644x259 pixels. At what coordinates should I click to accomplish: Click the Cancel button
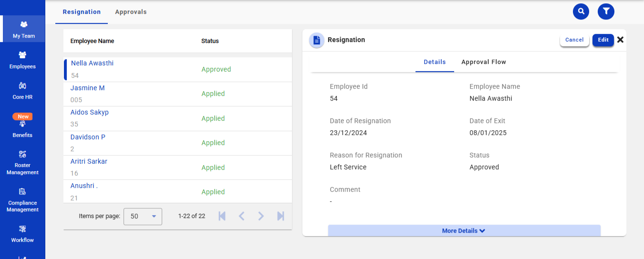click(574, 40)
